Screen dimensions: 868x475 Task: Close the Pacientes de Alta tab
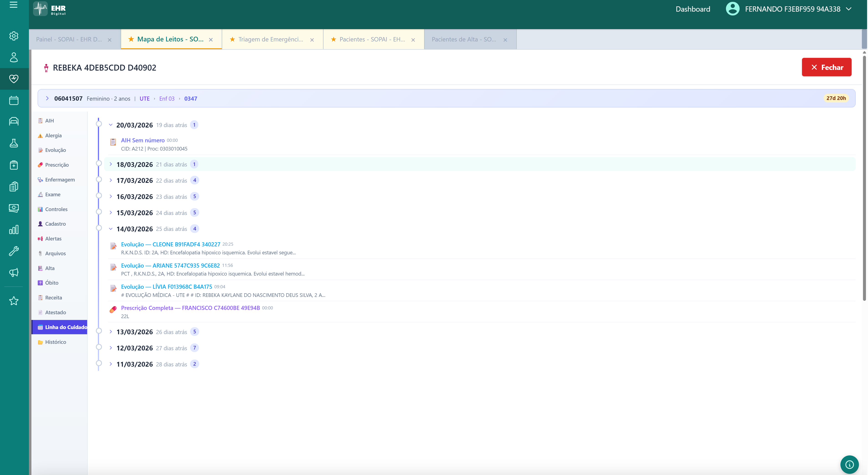click(x=505, y=40)
